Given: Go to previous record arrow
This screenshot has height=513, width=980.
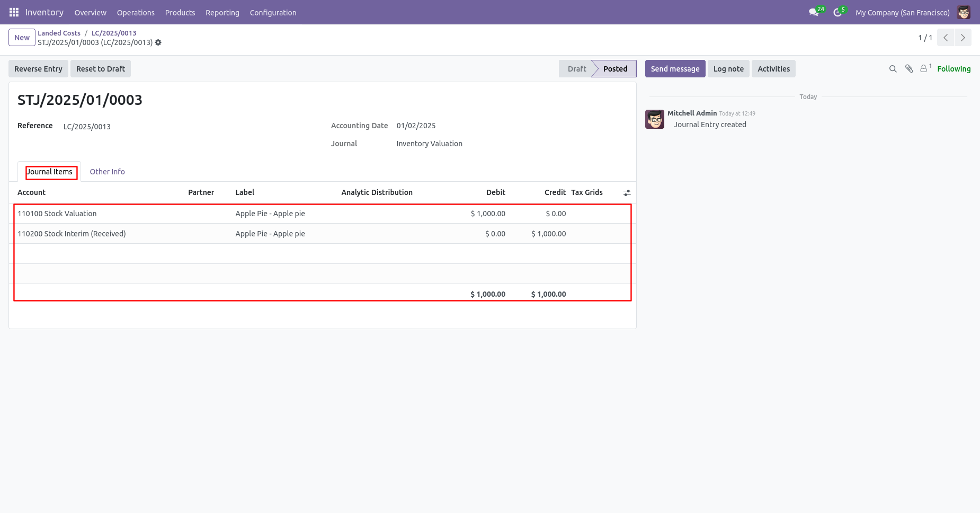Looking at the screenshot, I should (946, 38).
